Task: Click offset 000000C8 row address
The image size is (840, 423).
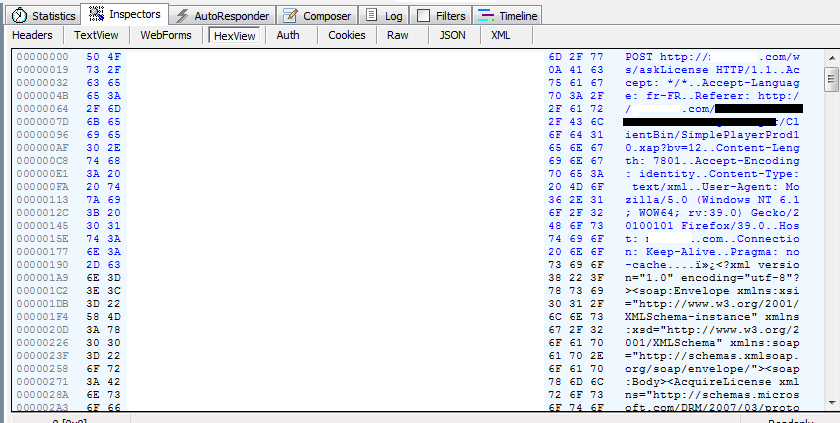Action: (x=42, y=161)
